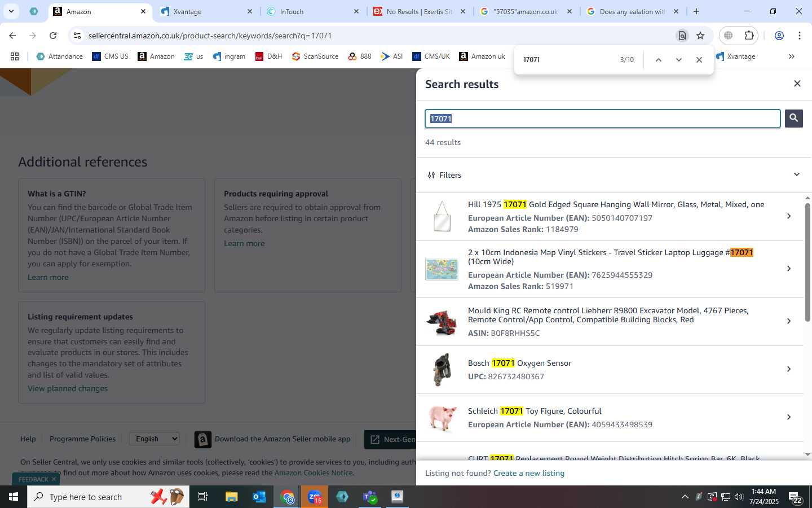Click Learn more under What is a GTIN
This screenshot has width=812, height=508.
(48, 277)
